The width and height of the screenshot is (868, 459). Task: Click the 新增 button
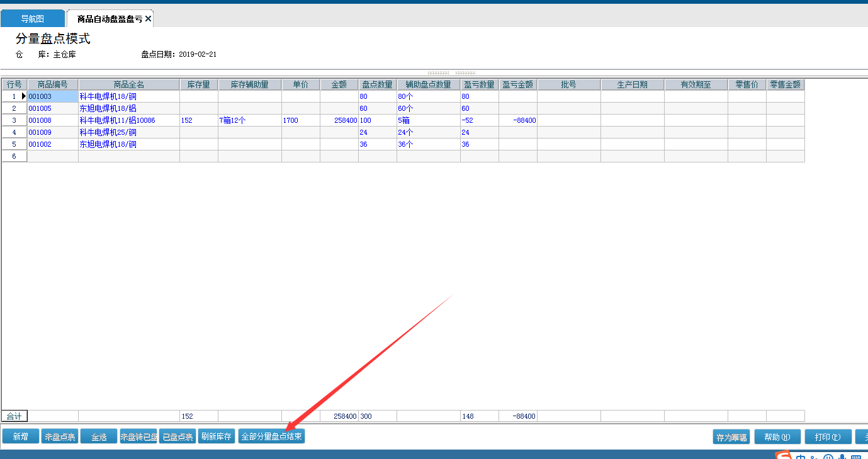(20, 436)
